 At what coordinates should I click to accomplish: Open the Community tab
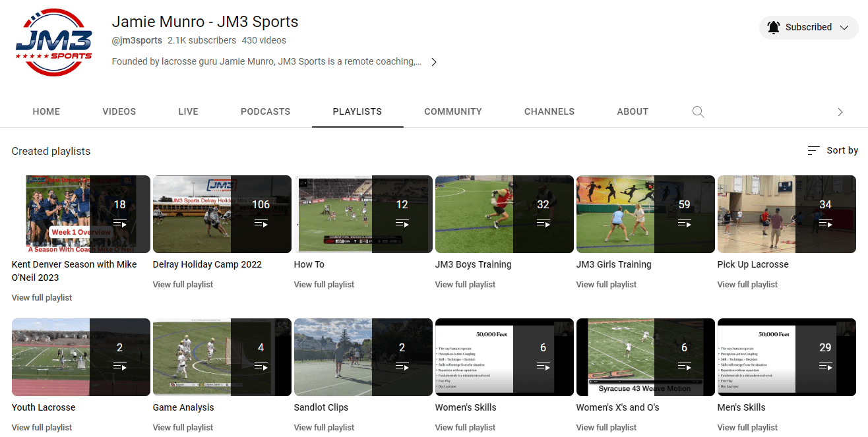[x=452, y=111]
